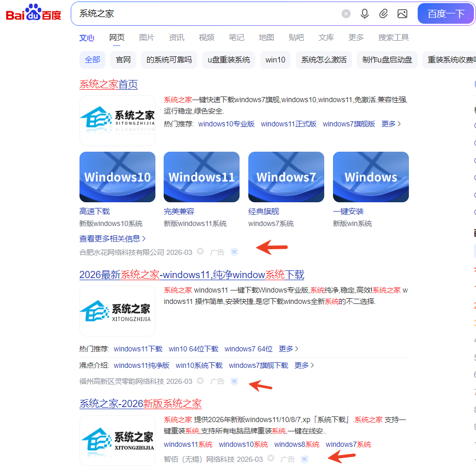
Task: Open the 图片 tab
Action: [x=146, y=37]
